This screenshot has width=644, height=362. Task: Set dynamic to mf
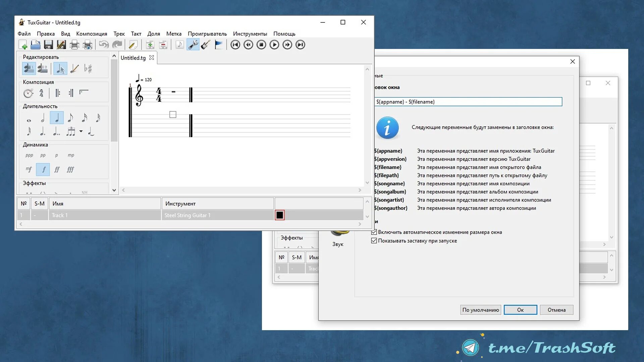click(x=29, y=169)
